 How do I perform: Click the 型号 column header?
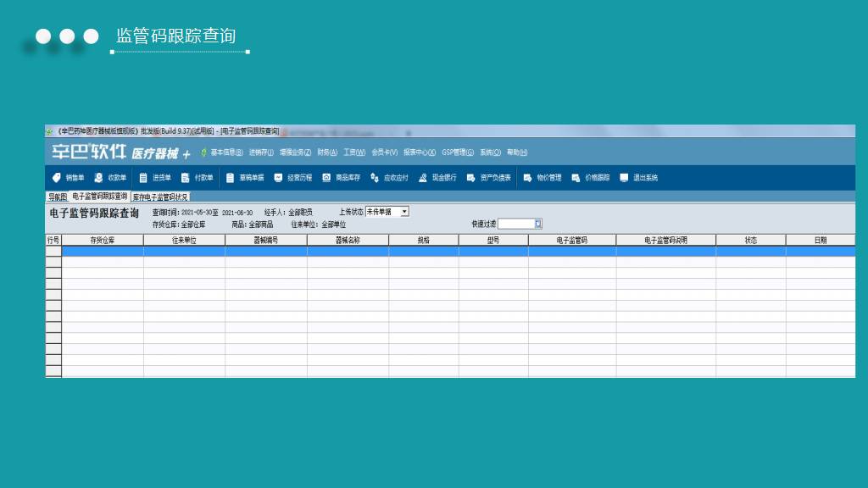[493, 240]
